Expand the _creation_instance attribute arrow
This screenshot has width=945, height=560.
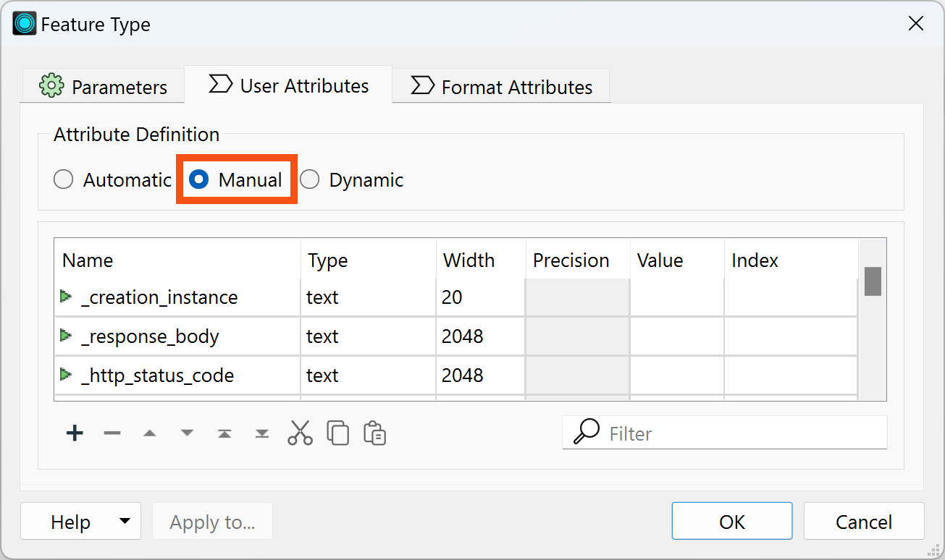(x=66, y=297)
